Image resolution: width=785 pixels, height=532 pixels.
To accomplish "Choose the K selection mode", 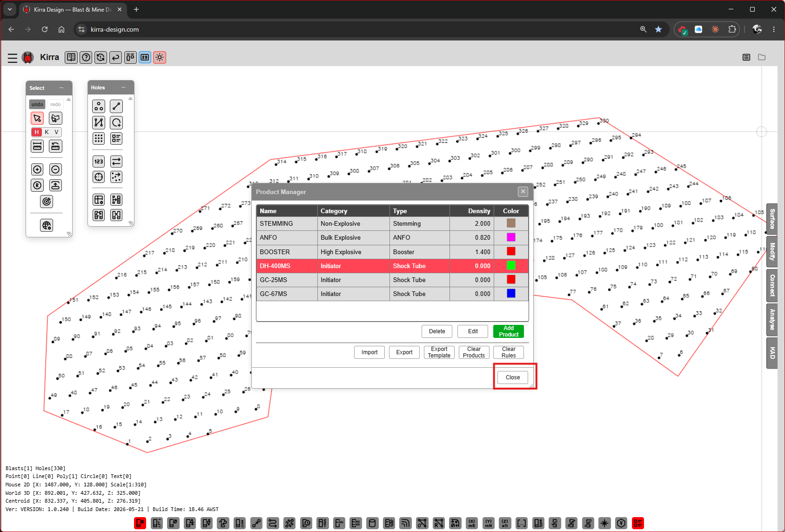I will point(47,132).
